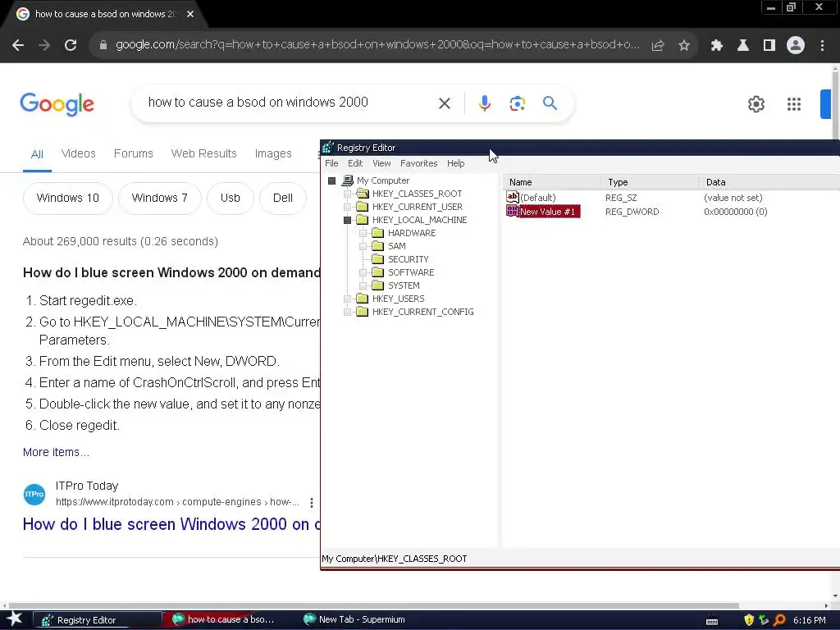The image size is (840, 630).
Task: Open the Start button on the taskbar
Action: [x=15, y=619]
